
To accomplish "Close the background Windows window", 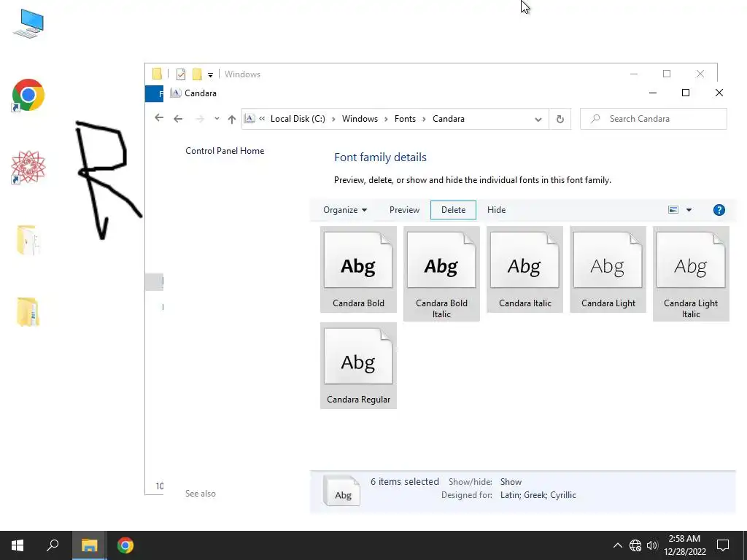I will tap(700, 74).
